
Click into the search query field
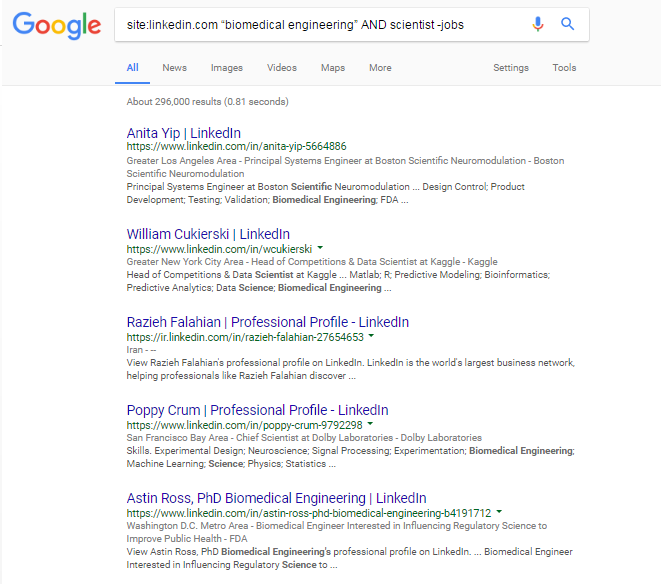tap(320, 25)
